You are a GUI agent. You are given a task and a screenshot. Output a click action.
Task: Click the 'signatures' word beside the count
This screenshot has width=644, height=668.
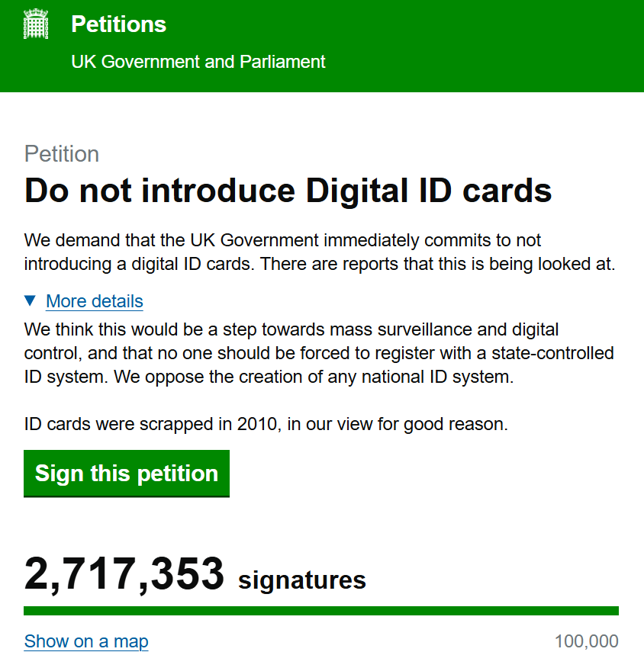[x=302, y=580]
